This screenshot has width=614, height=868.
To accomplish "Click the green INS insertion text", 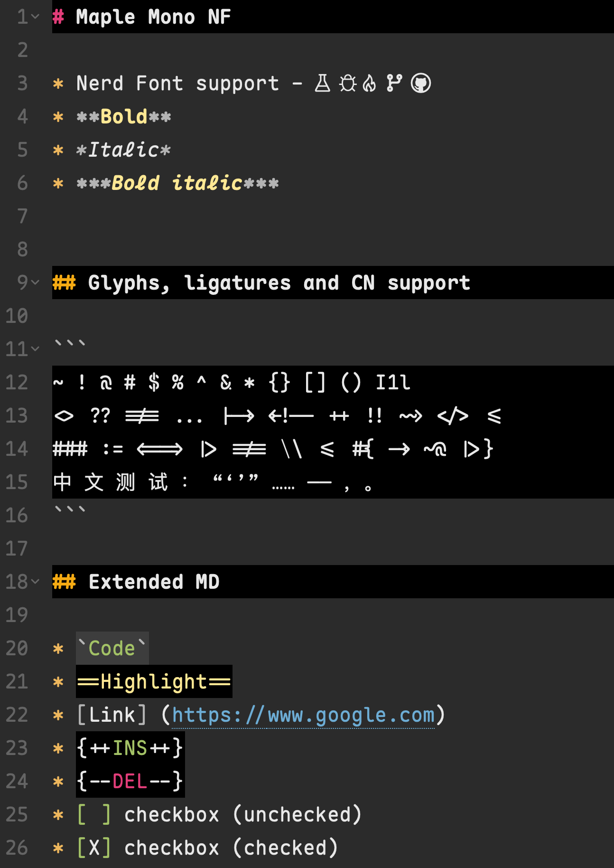I will point(130,748).
